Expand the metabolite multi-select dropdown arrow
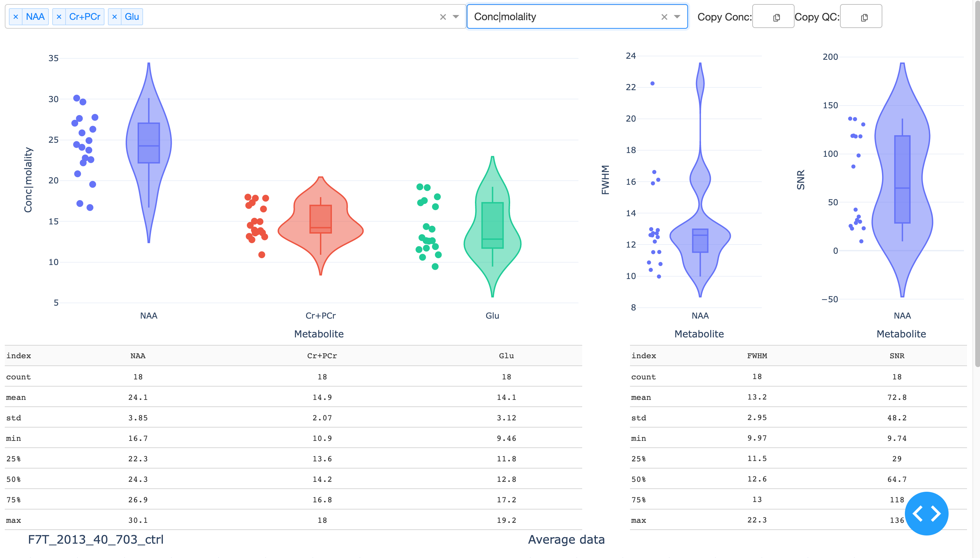 (456, 17)
